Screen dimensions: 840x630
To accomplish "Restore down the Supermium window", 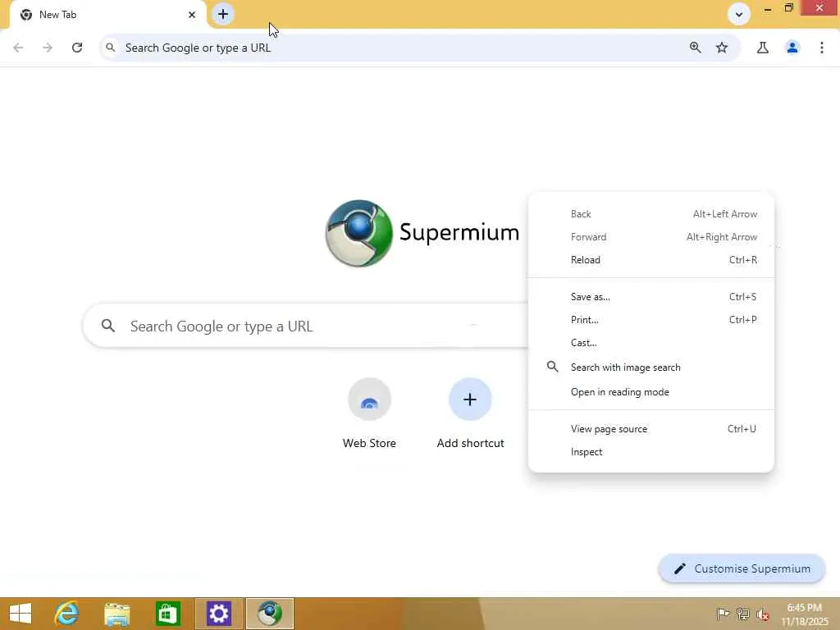I will click(788, 8).
